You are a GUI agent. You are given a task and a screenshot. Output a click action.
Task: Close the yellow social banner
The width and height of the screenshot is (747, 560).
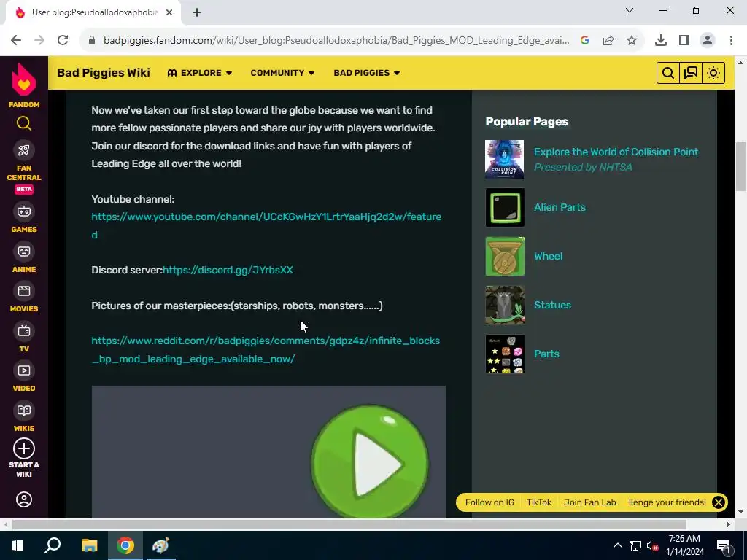tap(719, 502)
